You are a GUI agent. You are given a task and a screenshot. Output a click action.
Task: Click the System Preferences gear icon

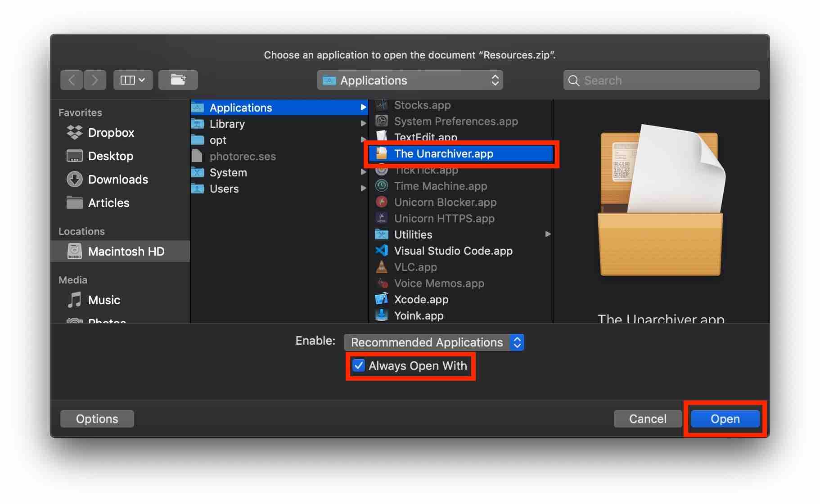382,121
